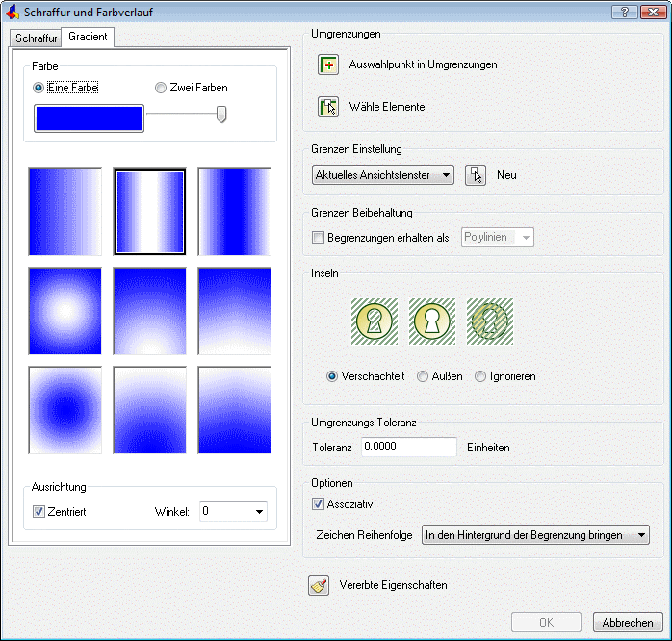Toggle the Zentriert checkbox
Image resolution: width=672 pixels, height=641 pixels.
[x=39, y=512]
